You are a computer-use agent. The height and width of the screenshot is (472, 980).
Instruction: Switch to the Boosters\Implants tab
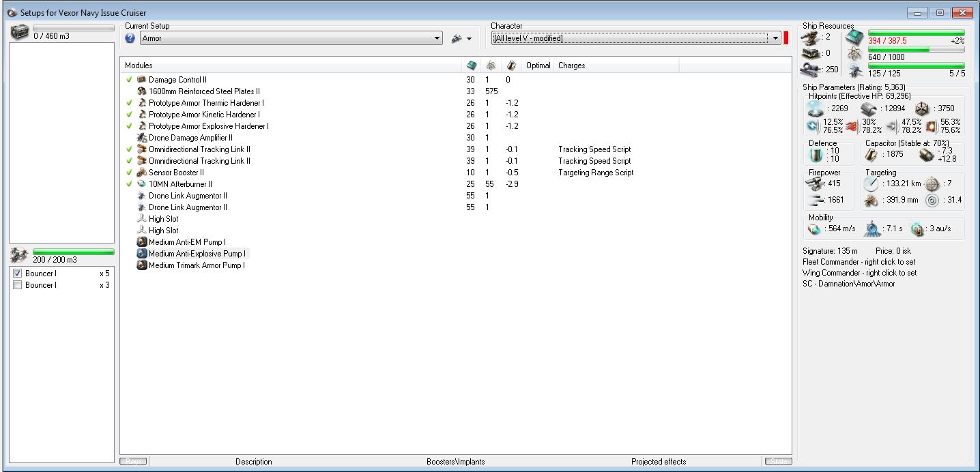455,462
